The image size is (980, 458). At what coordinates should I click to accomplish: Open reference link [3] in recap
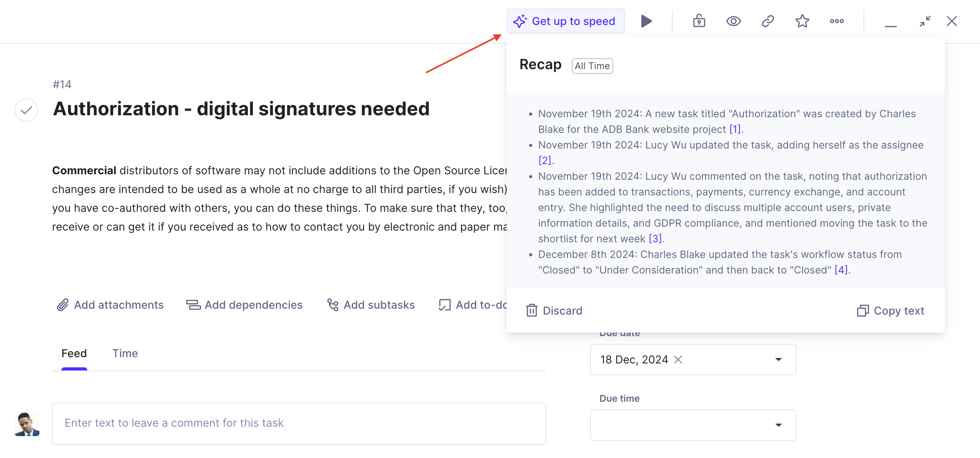click(x=655, y=239)
